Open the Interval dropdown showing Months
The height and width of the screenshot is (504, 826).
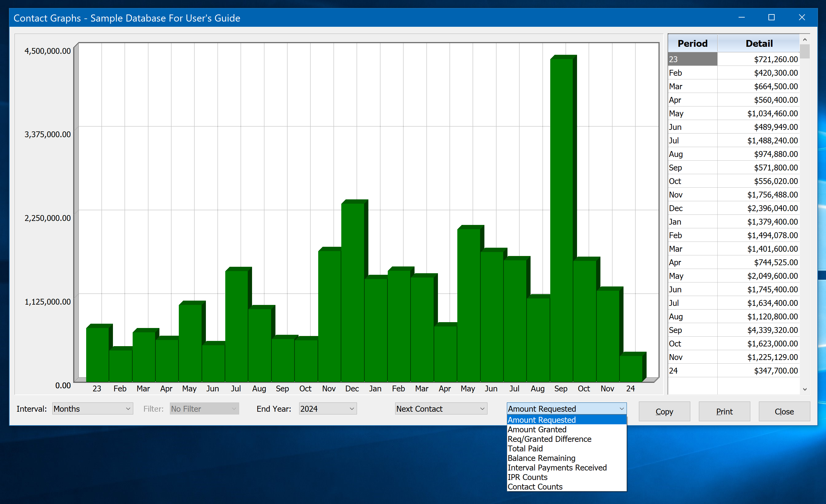[93, 409]
